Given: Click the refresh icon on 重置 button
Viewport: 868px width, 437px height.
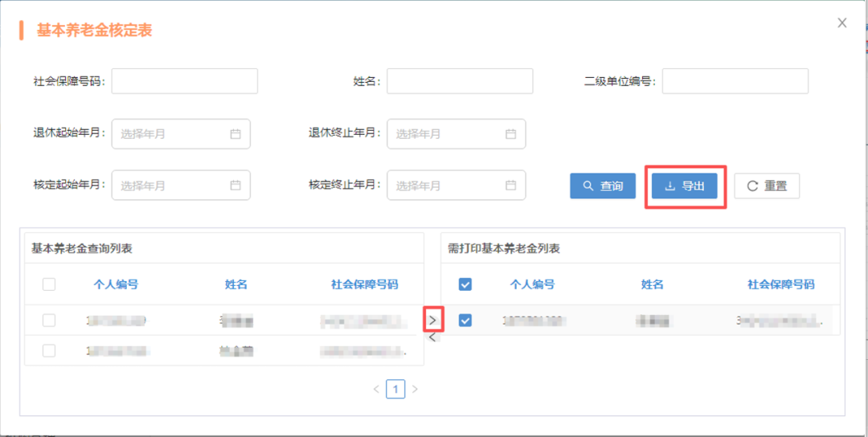Looking at the screenshot, I should pos(752,186).
